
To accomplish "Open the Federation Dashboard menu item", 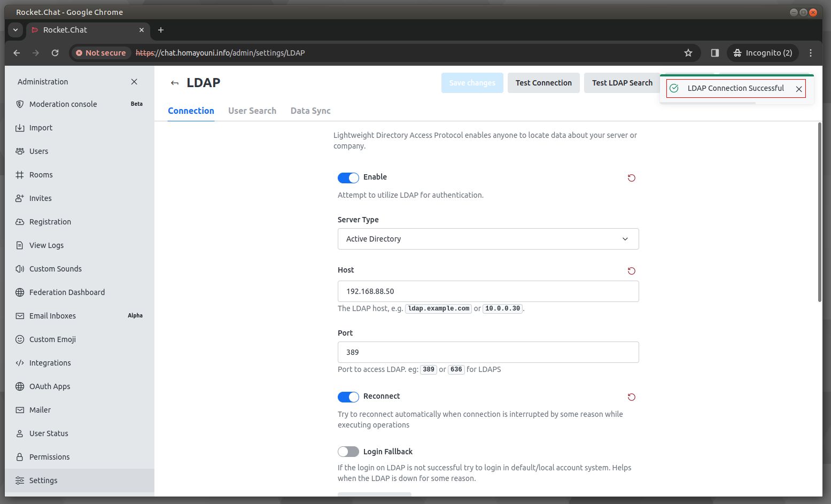I will [80, 292].
